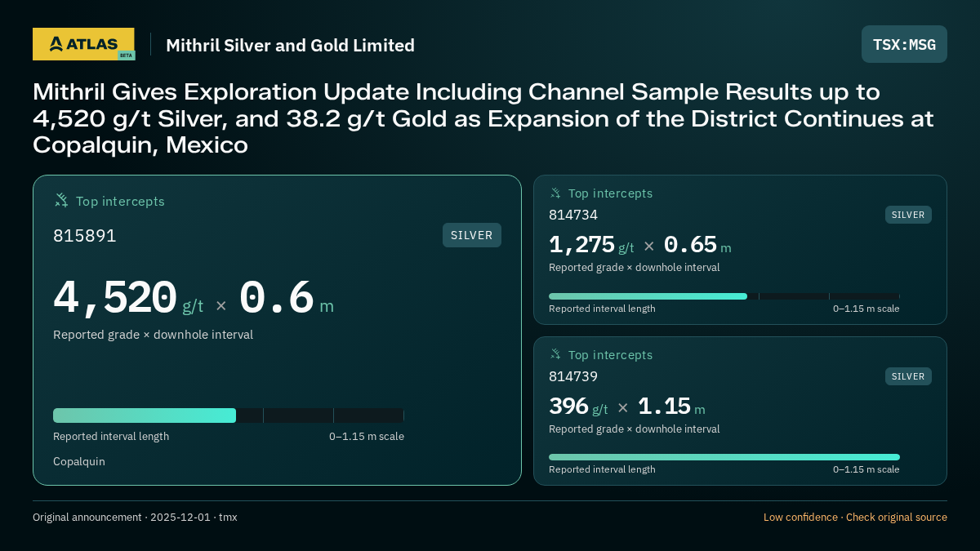Viewport: 980px width, 551px height.
Task: Click the SILVER tag on sample 814739
Action: coord(908,376)
